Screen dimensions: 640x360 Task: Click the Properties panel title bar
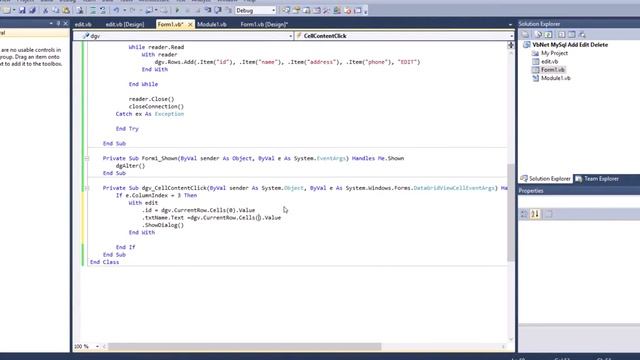click(x=579, y=191)
